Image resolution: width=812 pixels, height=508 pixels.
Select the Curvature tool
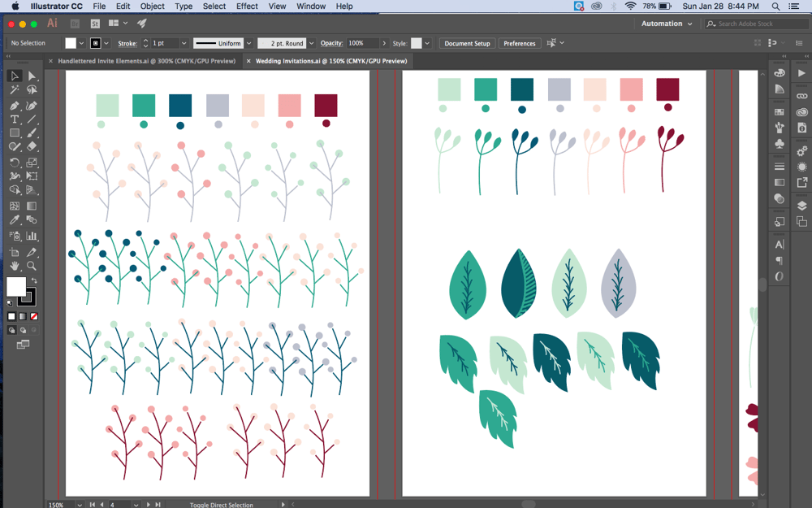tap(32, 106)
